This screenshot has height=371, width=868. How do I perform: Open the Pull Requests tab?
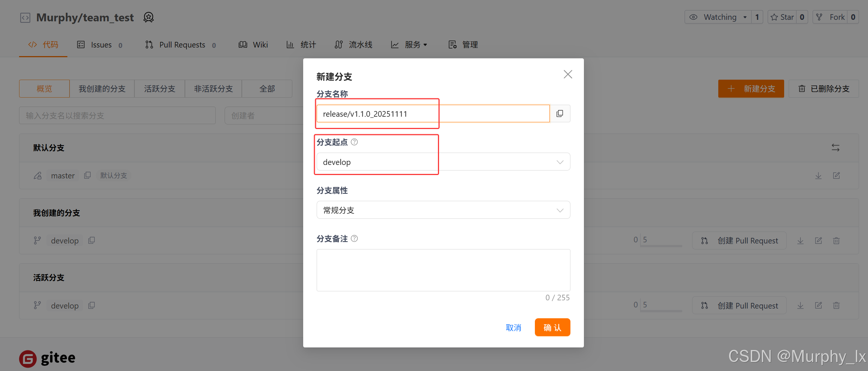point(181,45)
